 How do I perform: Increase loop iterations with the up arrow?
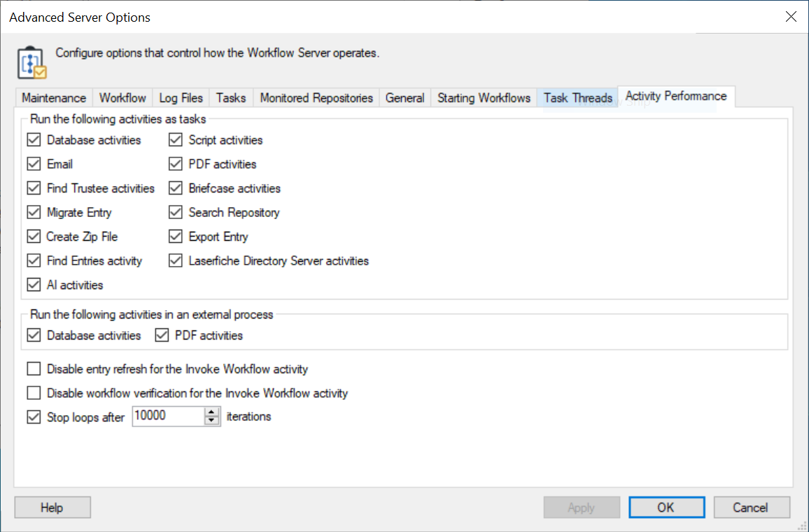(212, 412)
